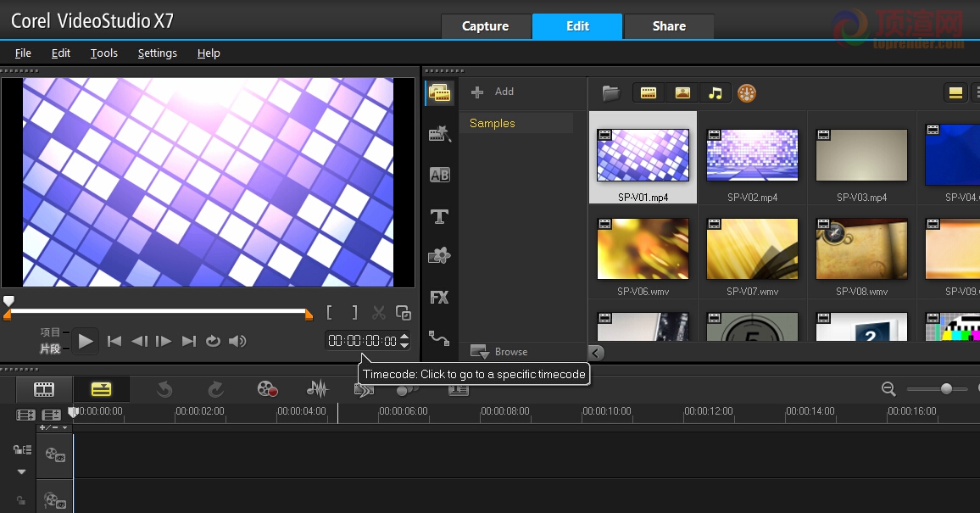Set Mark-in with left bracket
The height and width of the screenshot is (513, 980).
330,312
